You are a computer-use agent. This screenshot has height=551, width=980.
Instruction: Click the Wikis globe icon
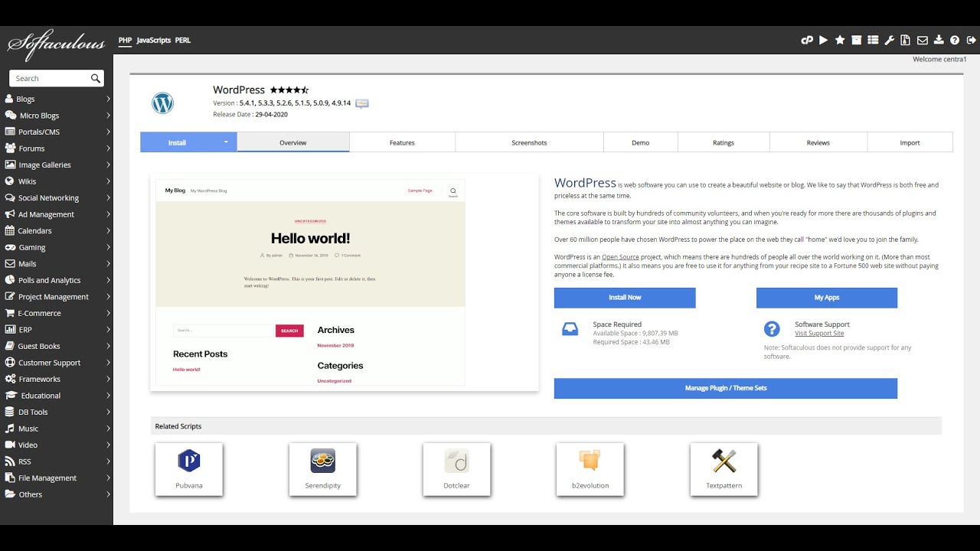[x=9, y=181]
